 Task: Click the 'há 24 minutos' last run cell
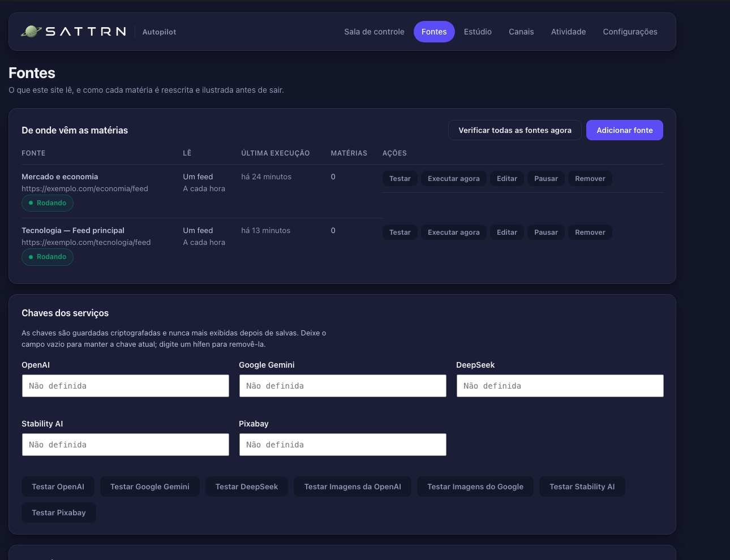coord(267,176)
